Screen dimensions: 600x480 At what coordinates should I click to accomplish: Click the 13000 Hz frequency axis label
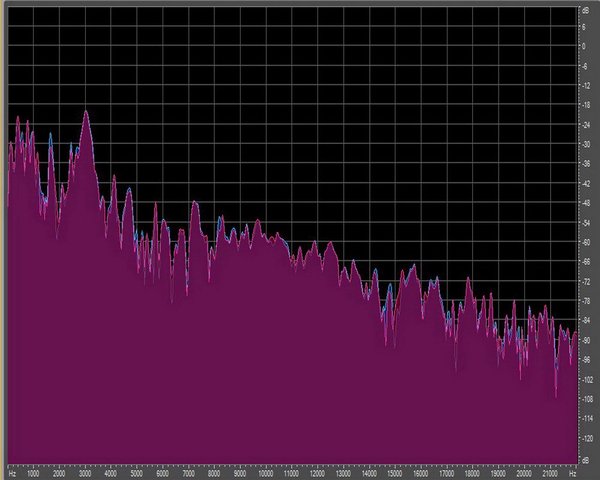coord(343,474)
